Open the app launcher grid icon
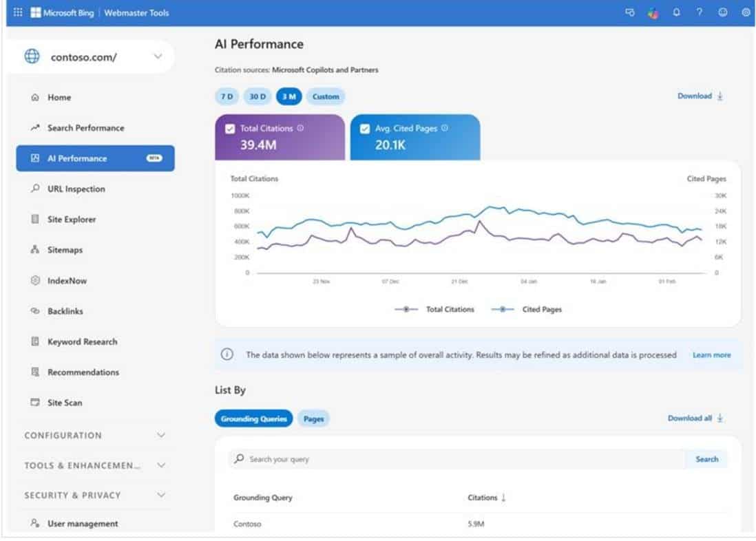 pyautogui.click(x=18, y=12)
